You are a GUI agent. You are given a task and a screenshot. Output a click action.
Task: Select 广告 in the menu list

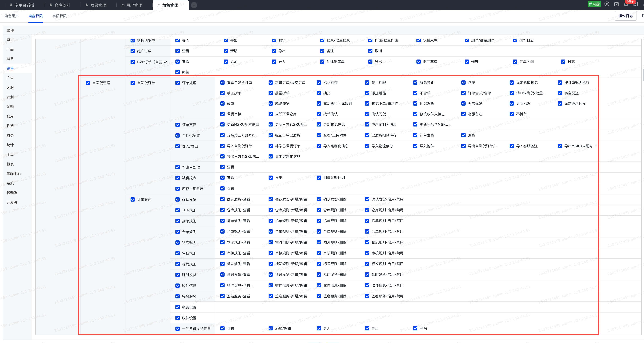pyautogui.click(x=10, y=78)
